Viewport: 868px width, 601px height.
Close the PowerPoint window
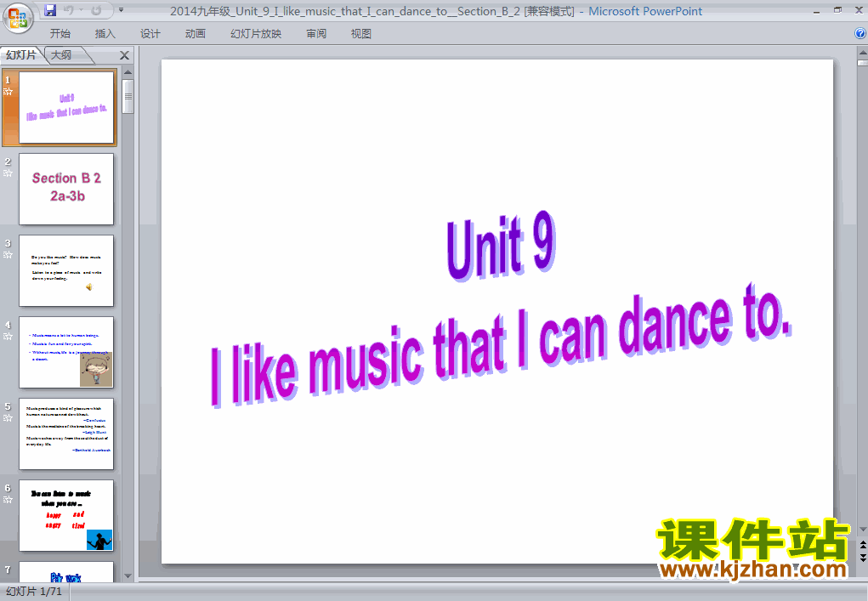[x=859, y=10]
